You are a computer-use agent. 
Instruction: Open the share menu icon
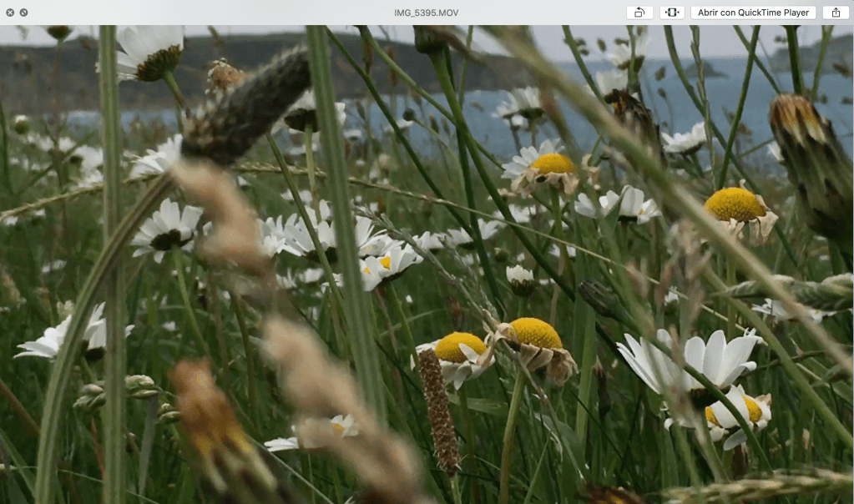pyautogui.click(x=836, y=13)
